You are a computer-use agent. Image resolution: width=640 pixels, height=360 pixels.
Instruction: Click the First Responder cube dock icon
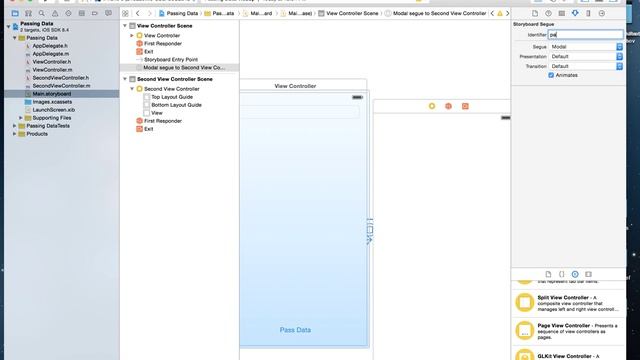point(449,106)
